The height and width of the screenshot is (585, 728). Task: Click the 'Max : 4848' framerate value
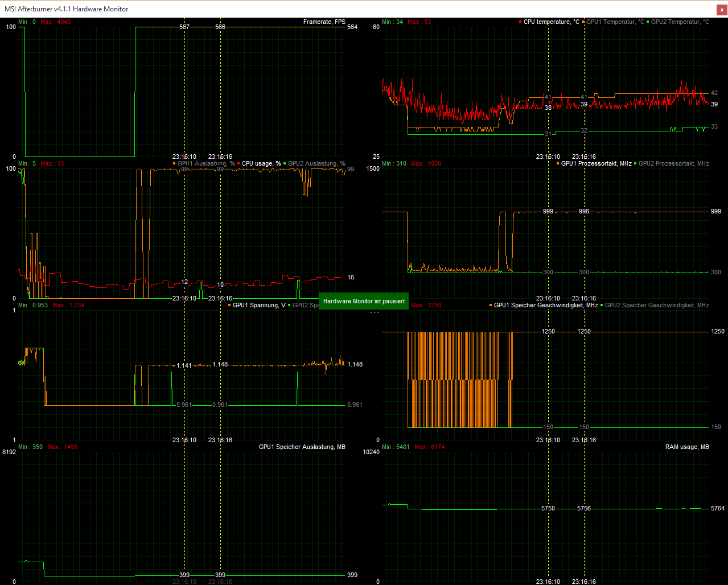click(56, 22)
